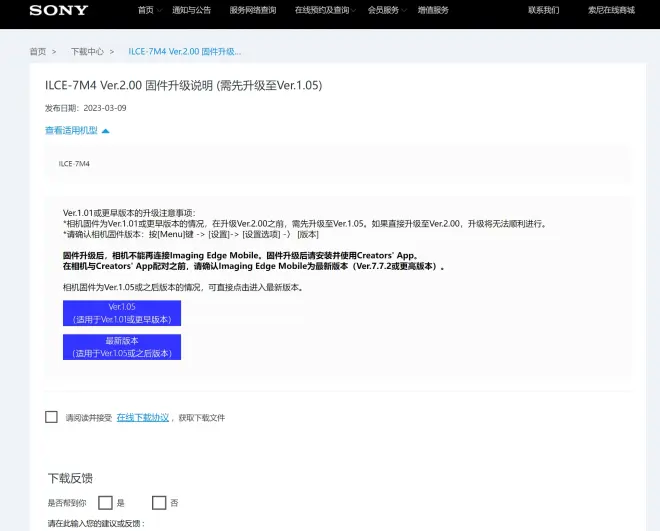660x531 pixels.
Task: Click the 最新版本 firmware button
Action: pos(121,347)
